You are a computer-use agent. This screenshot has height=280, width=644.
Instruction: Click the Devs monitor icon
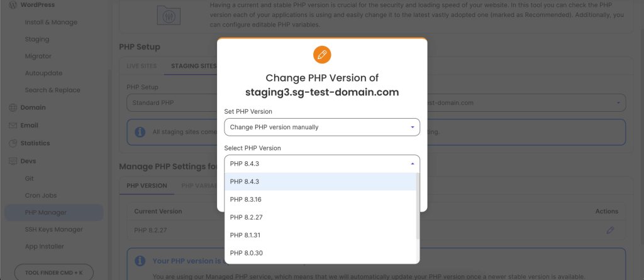pos(13,161)
